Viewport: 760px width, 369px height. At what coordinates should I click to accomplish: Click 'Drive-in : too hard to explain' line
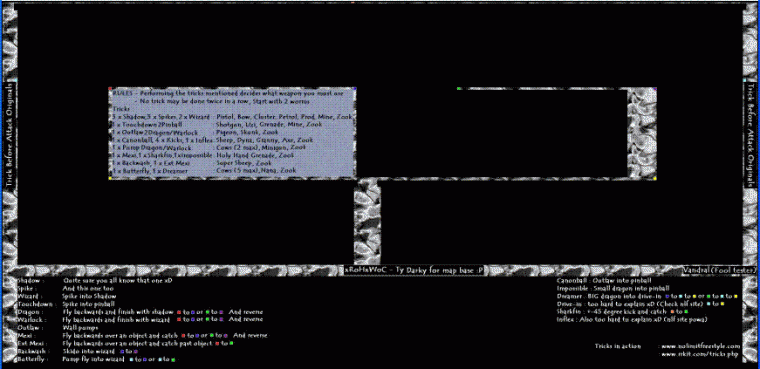pos(641,304)
